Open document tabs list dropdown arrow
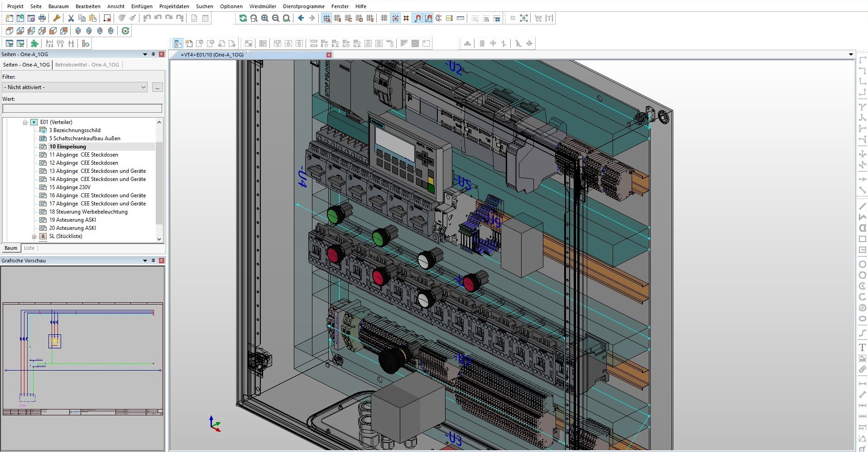 pos(851,55)
